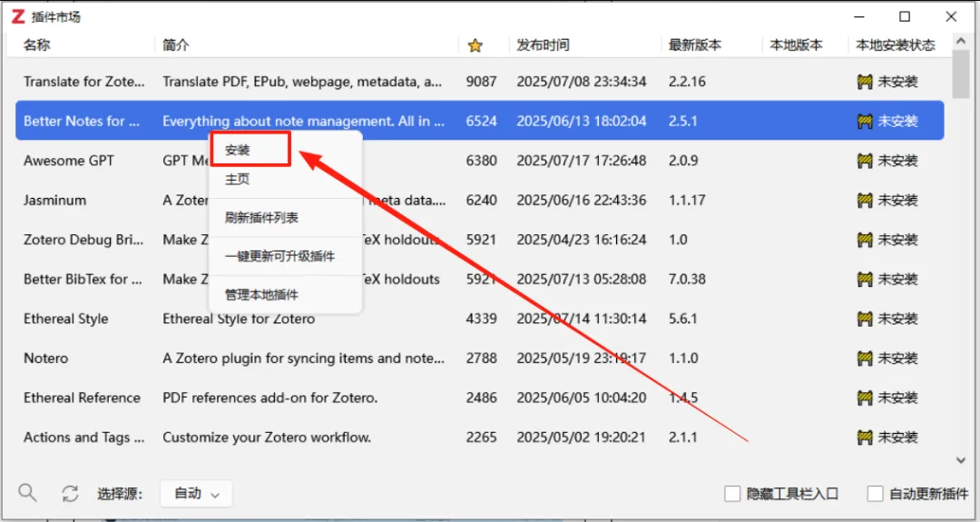This screenshot has width=980, height=522.
Task: Enable 隐藏工具栏入口 checkbox
Action: pos(732,494)
